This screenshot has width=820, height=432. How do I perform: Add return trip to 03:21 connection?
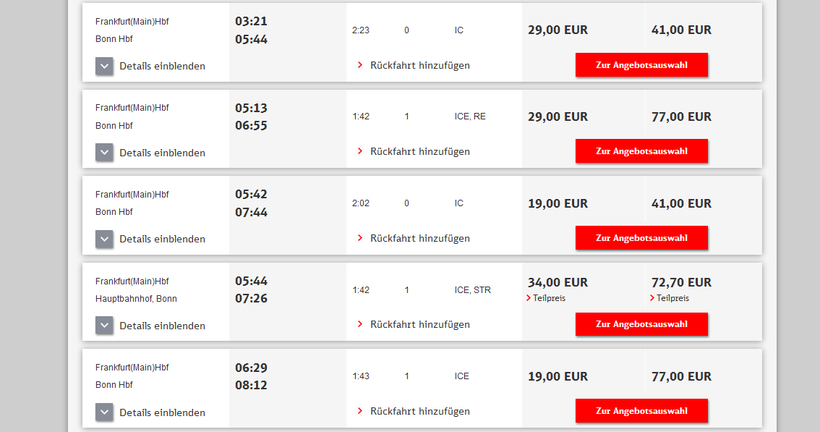pyautogui.click(x=419, y=65)
